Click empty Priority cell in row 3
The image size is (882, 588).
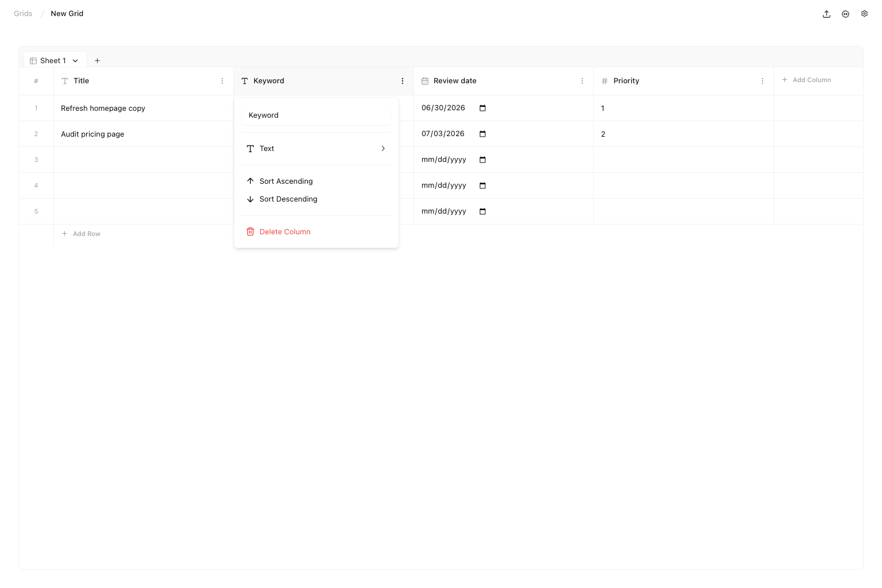tap(683, 160)
